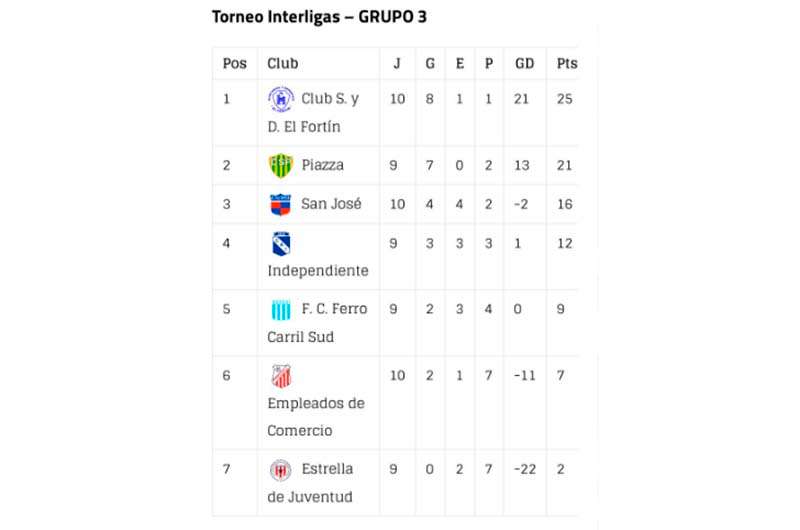Click the Club S. y D. El Fortín crest
The width and height of the screenshot is (800, 530).
point(281,99)
